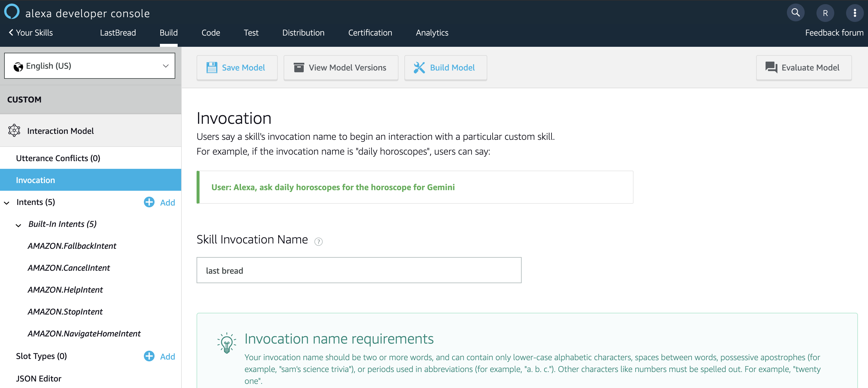
Task: Open AMAZON.CancelIntent
Action: [69, 268]
